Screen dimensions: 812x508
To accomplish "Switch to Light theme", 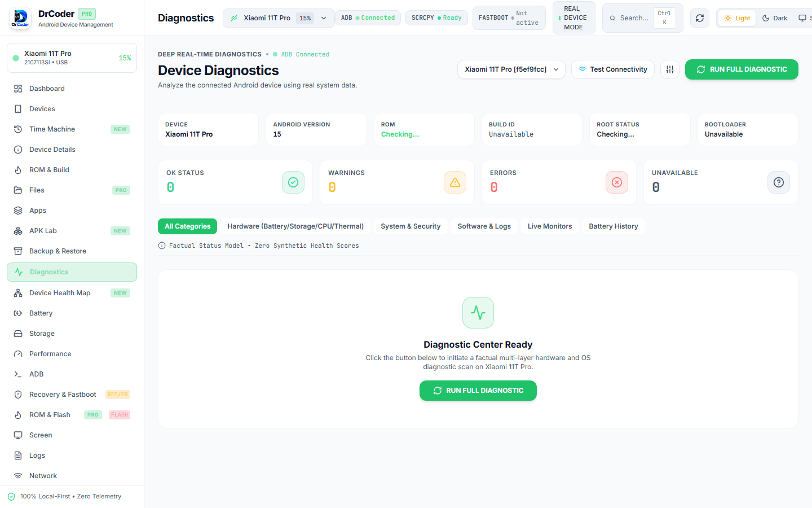I will (737, 18).
